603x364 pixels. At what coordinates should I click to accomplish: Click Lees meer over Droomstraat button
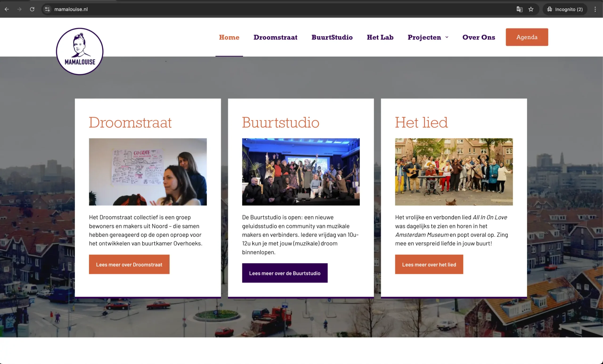[x=129, y=264]
